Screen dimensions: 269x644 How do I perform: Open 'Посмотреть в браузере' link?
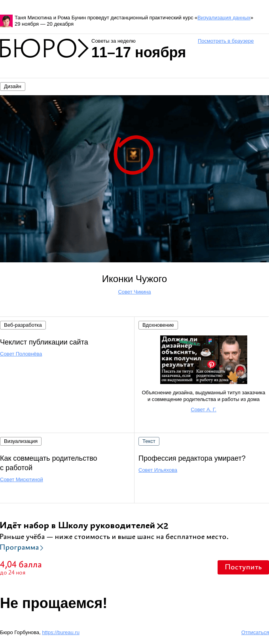tap(225, 41)
